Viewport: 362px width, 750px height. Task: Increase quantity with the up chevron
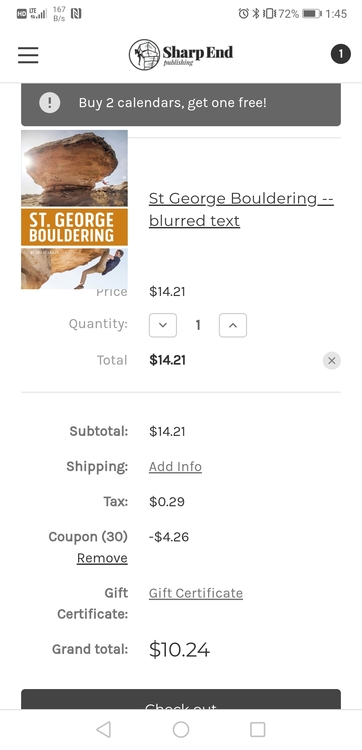pyautogui.click(x=233, y=325)
